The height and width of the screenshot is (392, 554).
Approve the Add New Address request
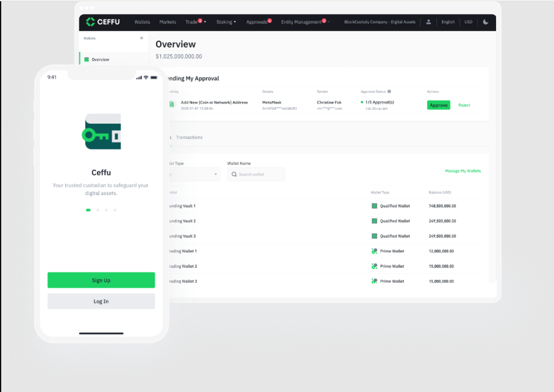[x=438, y=105]
